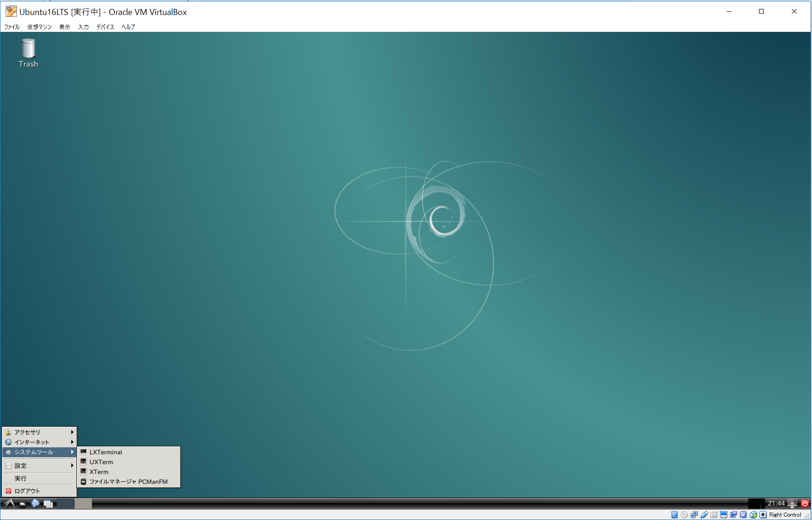This screenshot has width=812, height=520.
Task: Minimize all windows with the iconify taskbar button
Action: click(x=48, y=503)
